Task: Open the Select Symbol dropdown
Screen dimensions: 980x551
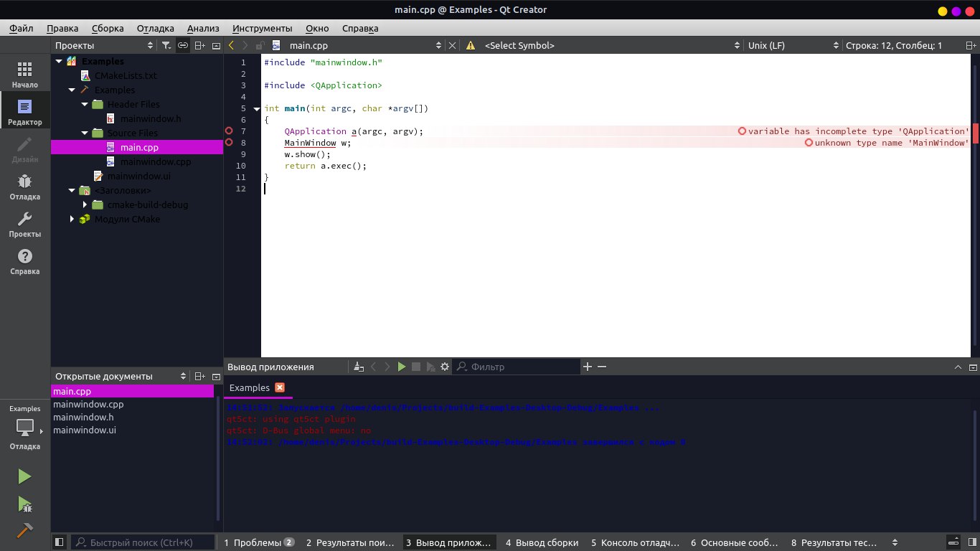Action: point(612,45)
